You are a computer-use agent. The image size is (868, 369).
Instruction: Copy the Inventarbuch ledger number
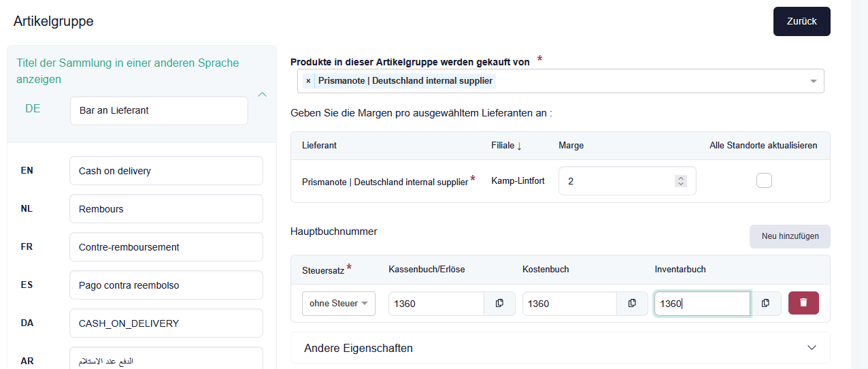[765, 304]
